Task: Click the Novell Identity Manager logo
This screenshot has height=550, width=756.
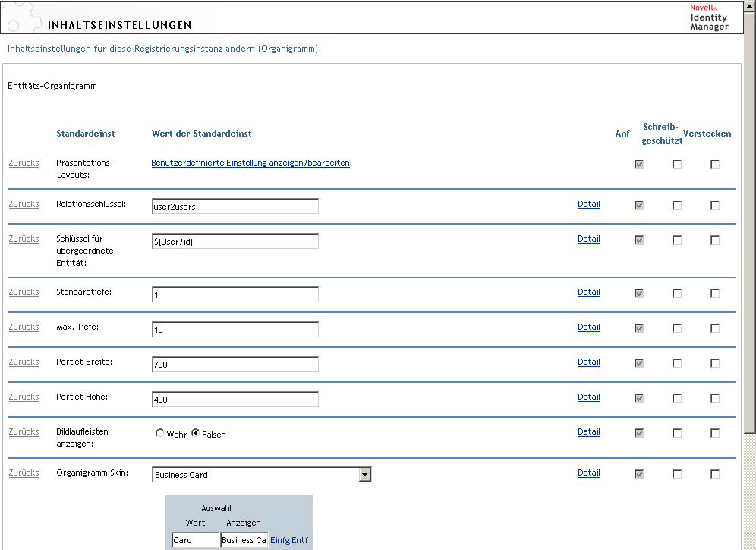Action: 708,17
